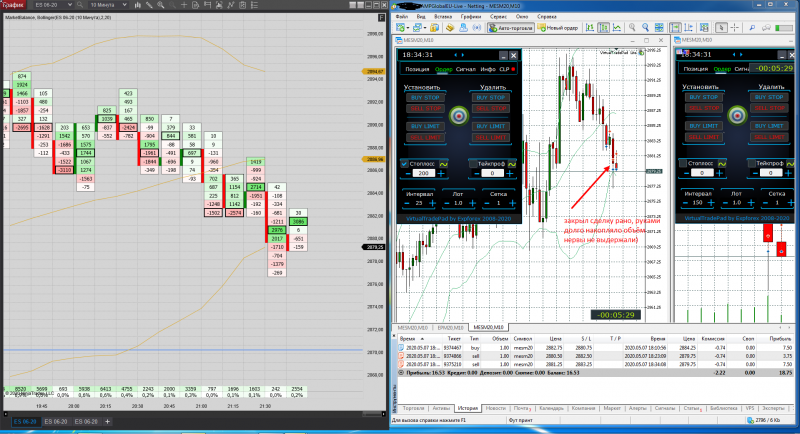Select history row with ticket 9374467
Viewport: 800px width, 434px height.
point(594,348)
